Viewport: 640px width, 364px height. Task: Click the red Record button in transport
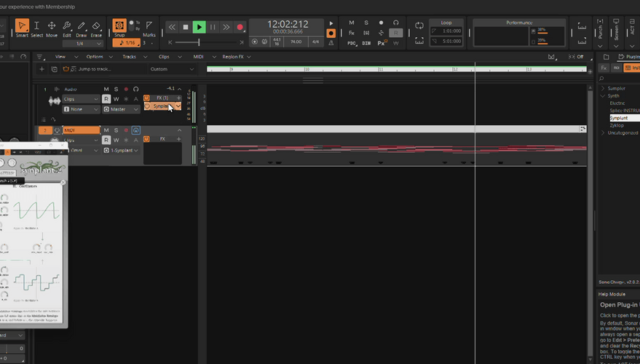[240, 27]
